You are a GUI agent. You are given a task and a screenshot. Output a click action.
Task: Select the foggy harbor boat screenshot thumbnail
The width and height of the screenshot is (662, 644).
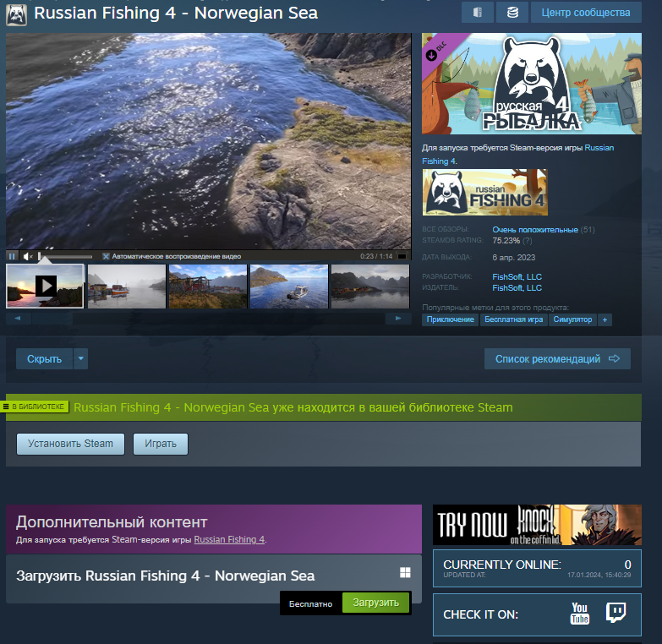point(127,287)
